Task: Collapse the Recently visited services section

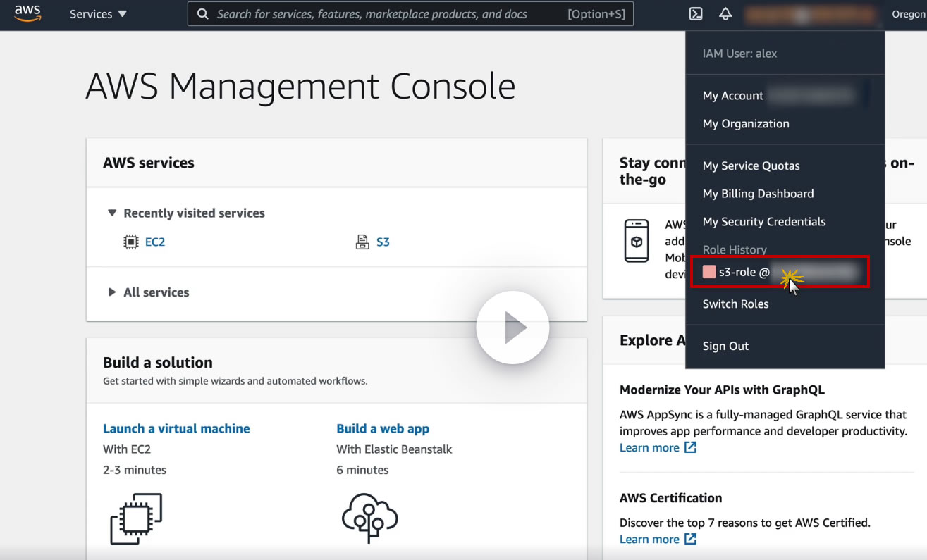Action: click(112, 213)
